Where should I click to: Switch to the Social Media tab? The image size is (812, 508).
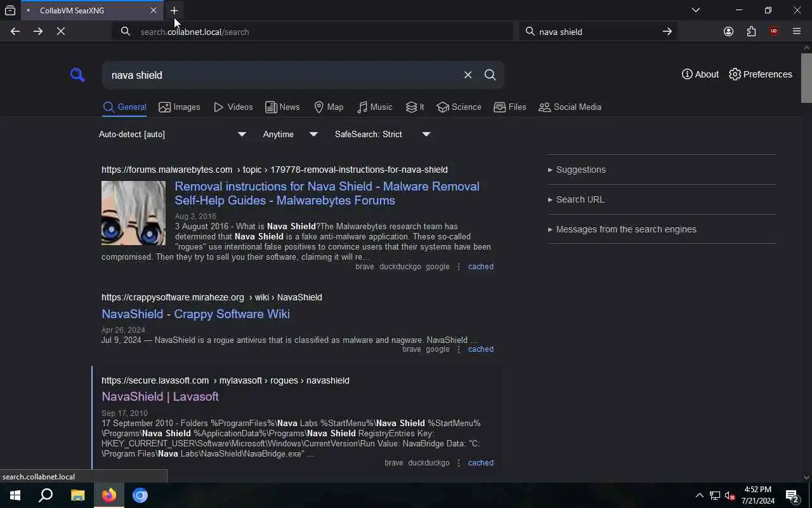570,107
